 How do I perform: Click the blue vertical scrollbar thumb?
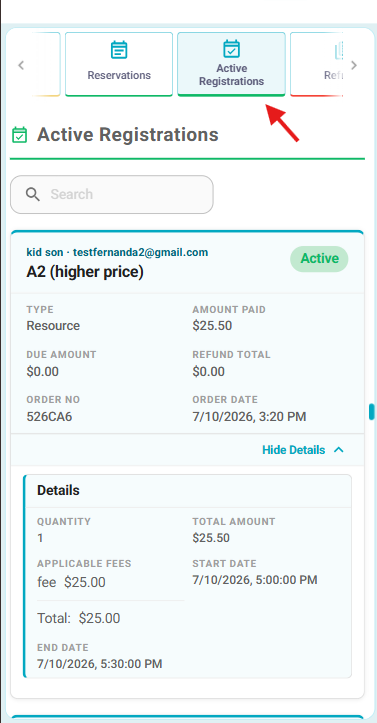click(x=371, y=411)
